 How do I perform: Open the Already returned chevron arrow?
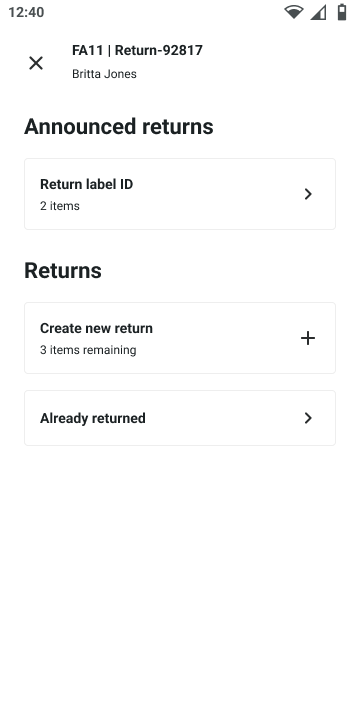(x=308, y=418)
